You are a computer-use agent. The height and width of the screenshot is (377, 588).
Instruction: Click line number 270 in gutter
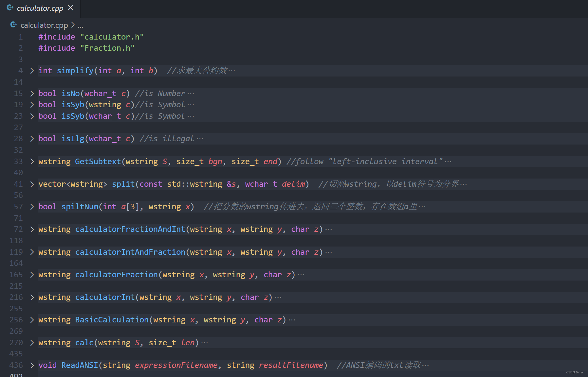click(x=16, y=343)
